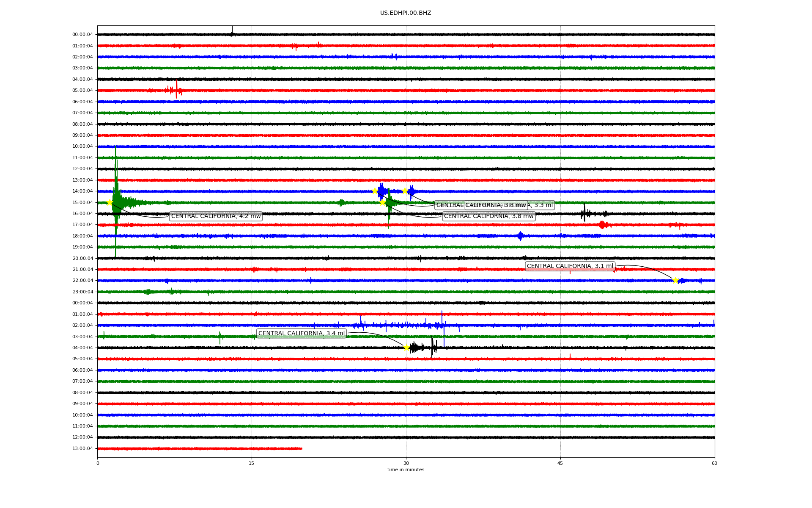This screenshot has height=508, width=812.
Task: Click the 16:00:04 trace time label
Action: coord(82,214)
